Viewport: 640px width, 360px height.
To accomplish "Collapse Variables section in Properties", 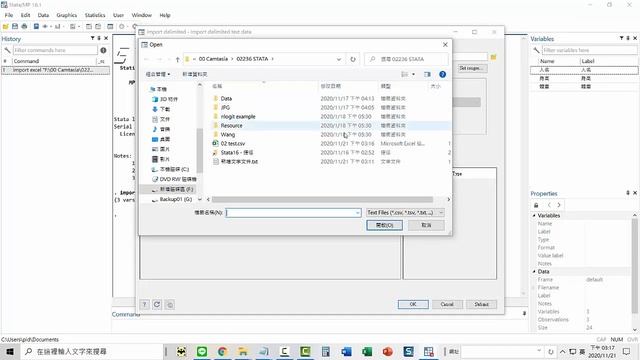I will pos(534,216).
